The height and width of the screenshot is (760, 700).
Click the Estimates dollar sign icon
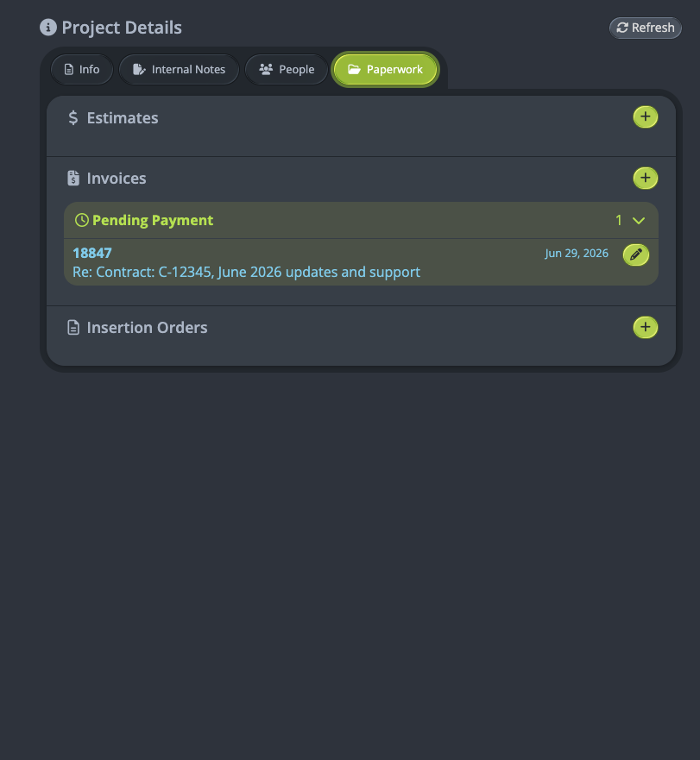click(x=73, y=118)
